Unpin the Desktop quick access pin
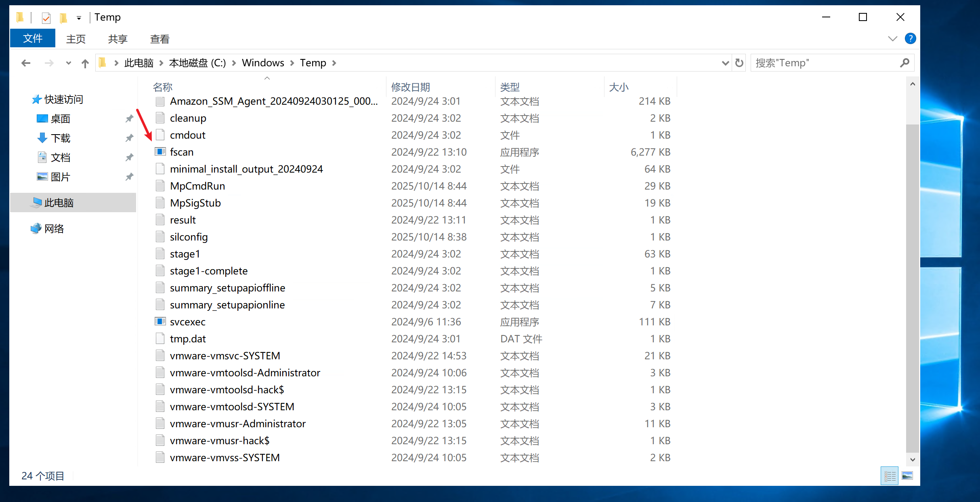 pos(129,119)
